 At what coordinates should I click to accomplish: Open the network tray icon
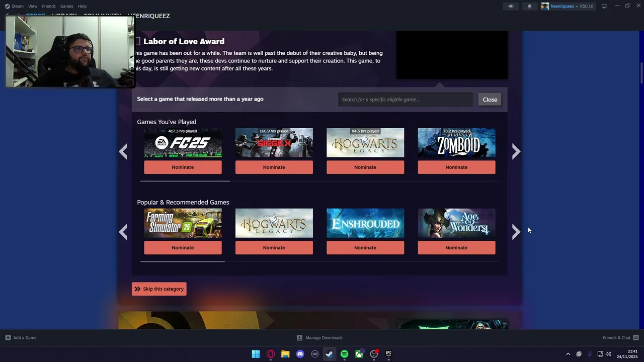(600, 354)
